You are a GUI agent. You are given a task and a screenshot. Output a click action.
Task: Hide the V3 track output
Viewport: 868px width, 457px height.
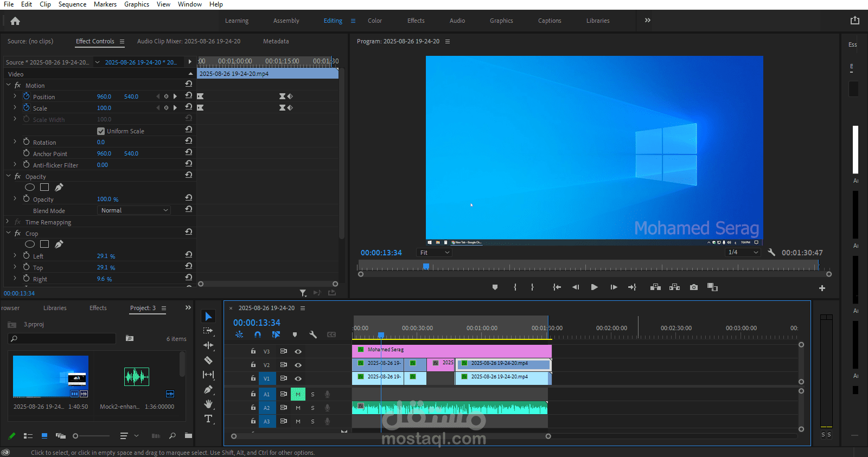click(x=298, y=351)
